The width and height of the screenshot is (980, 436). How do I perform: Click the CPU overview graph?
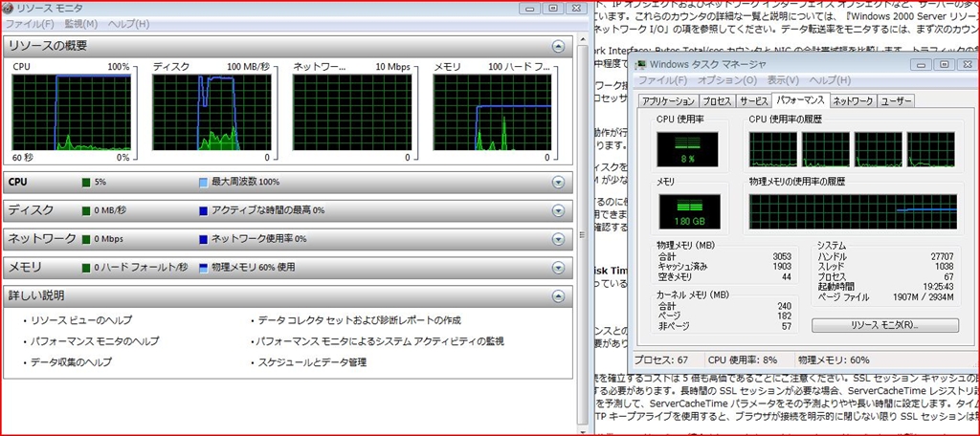pos(71,113)
